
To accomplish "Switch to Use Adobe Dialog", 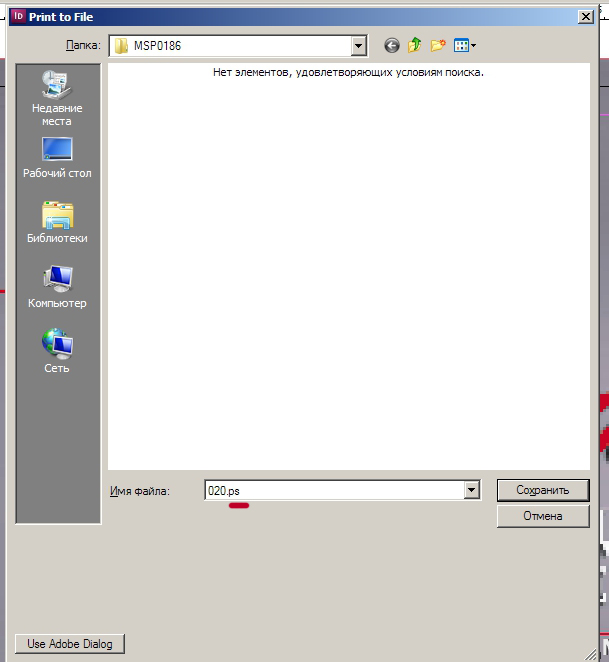I will 70,644.
